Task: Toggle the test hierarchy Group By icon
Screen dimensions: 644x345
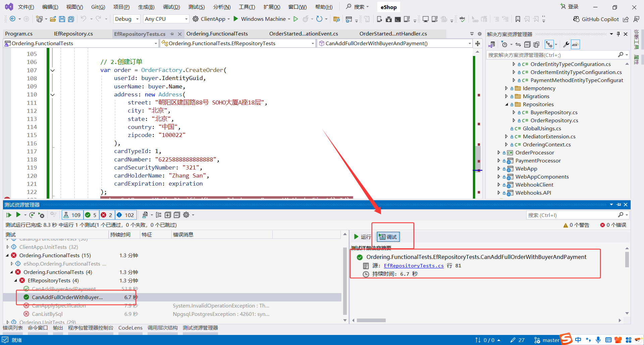Action: coord(159,215)
